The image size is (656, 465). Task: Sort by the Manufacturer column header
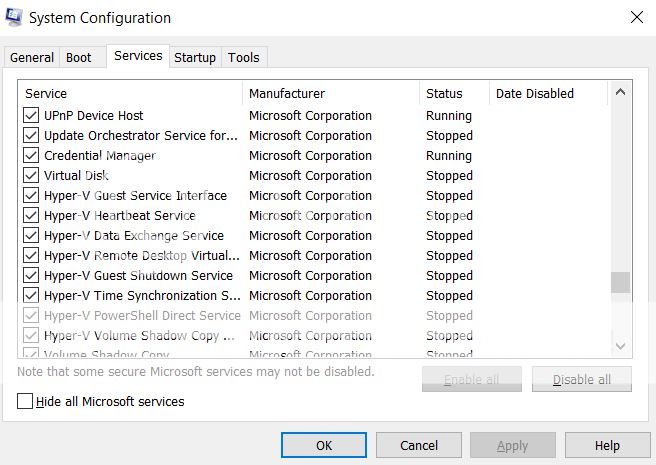331,93
